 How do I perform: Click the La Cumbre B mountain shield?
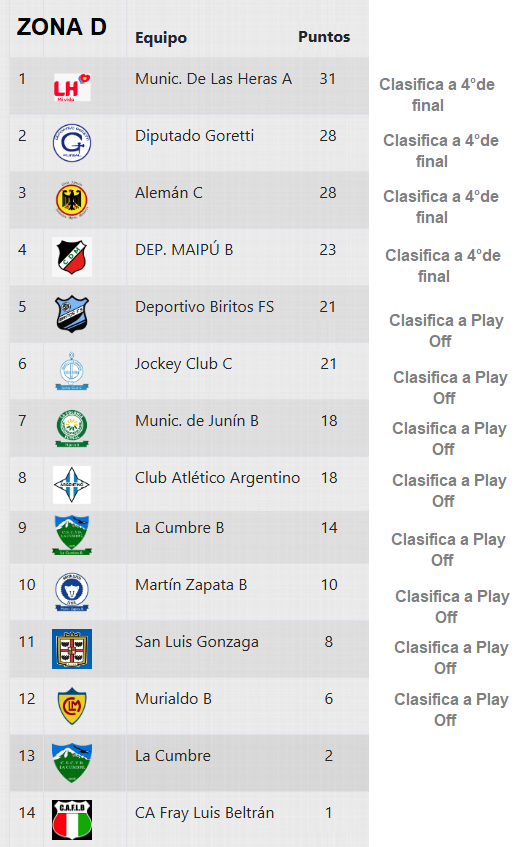click(72, 535)
